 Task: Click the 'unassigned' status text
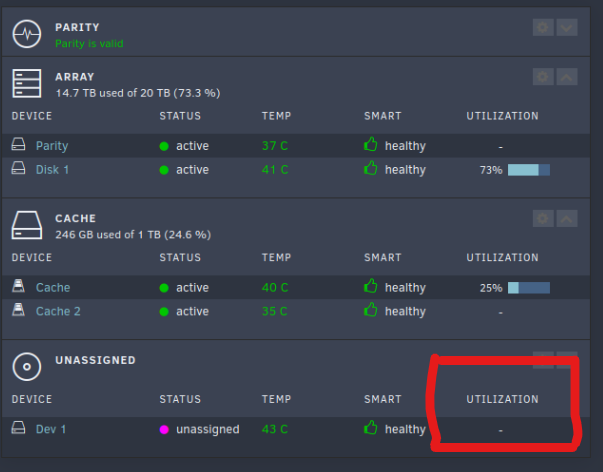pyautogui.click(x=208, y=429)
